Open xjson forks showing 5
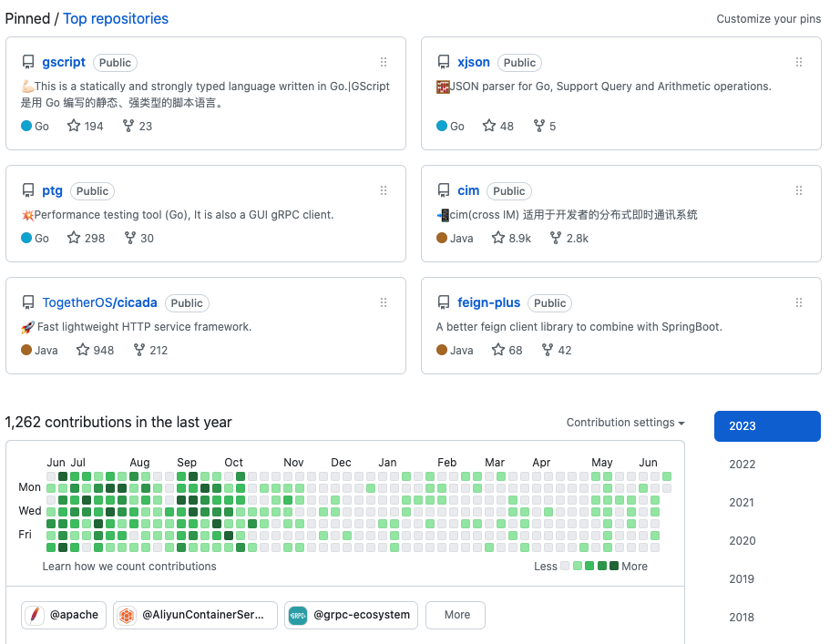The height and width of the screenshot is (644, 840). (x=545, y=126)
